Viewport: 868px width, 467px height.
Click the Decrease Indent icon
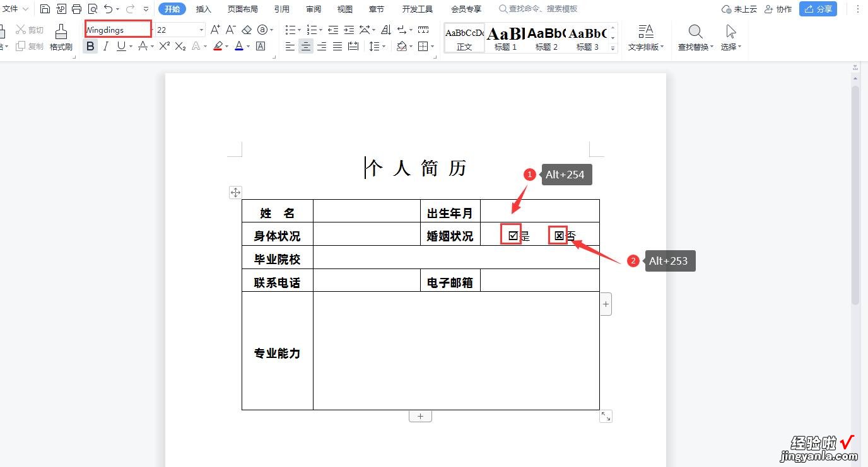pyautogui.click(x=333, y=30)
